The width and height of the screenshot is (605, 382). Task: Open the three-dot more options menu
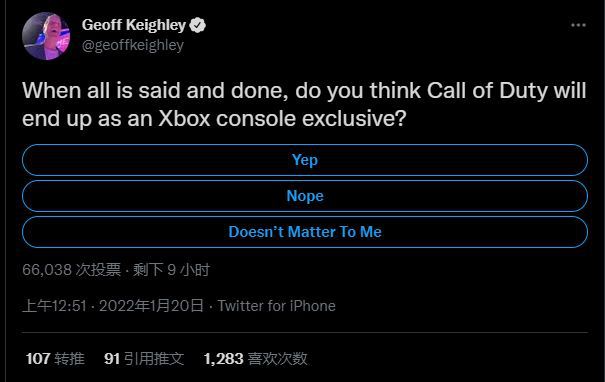[578, 25]
